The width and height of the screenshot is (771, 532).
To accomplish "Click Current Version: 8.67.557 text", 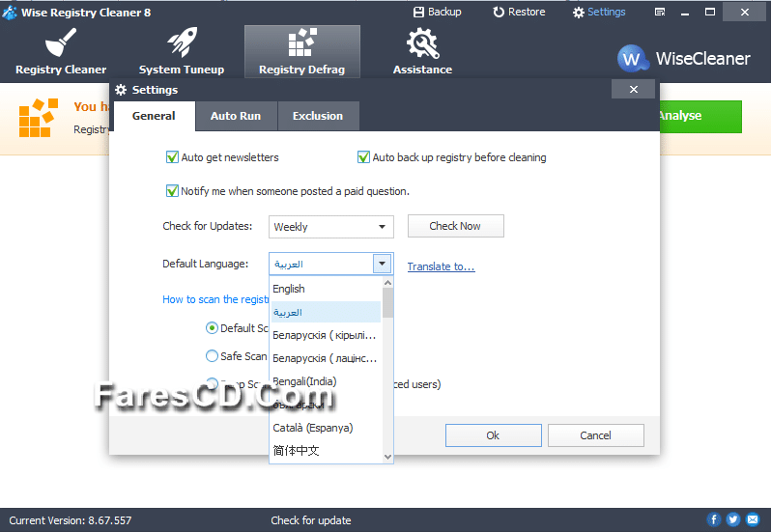I will point(71,520).
